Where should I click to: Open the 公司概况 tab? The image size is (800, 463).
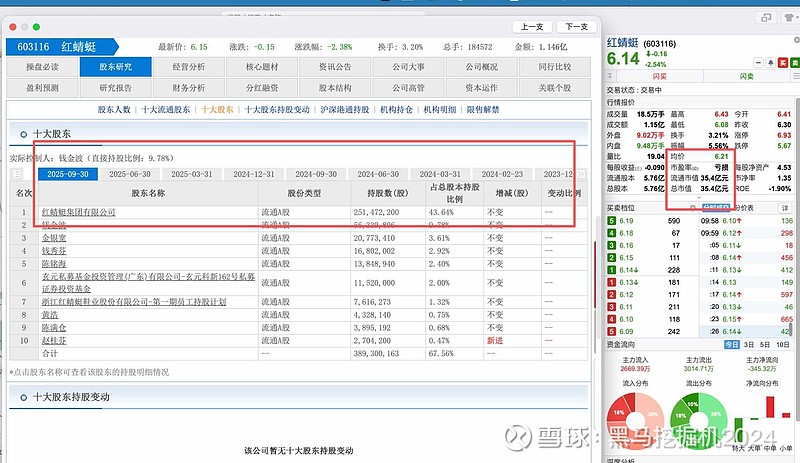coord(482,67)
